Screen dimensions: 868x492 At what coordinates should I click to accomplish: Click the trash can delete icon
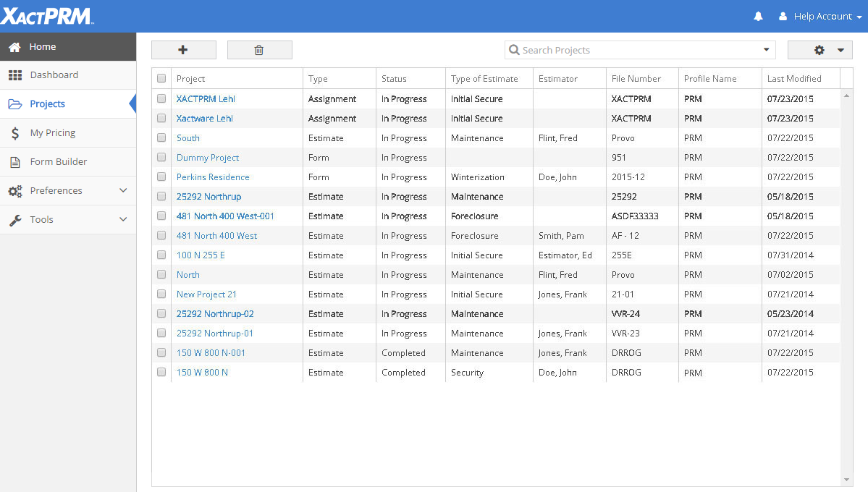(259, 50)
